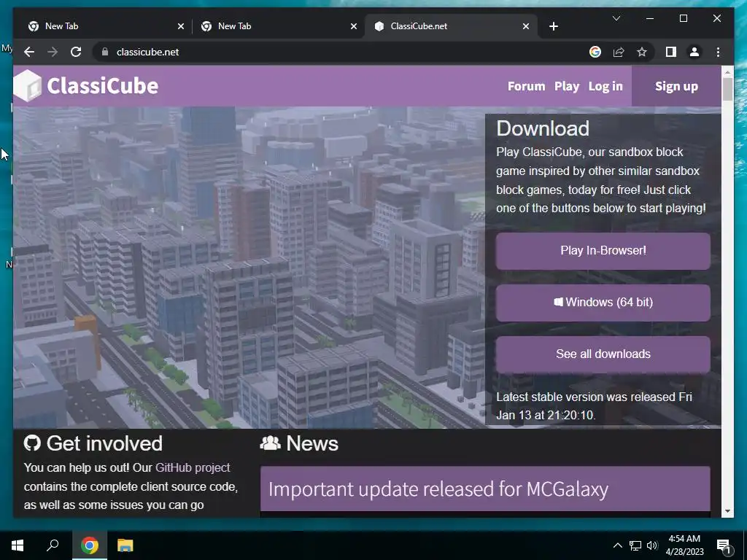This screenshot has width=747, height=560.
Task: Open the Play nav link
Action: (x=566, y=86)
